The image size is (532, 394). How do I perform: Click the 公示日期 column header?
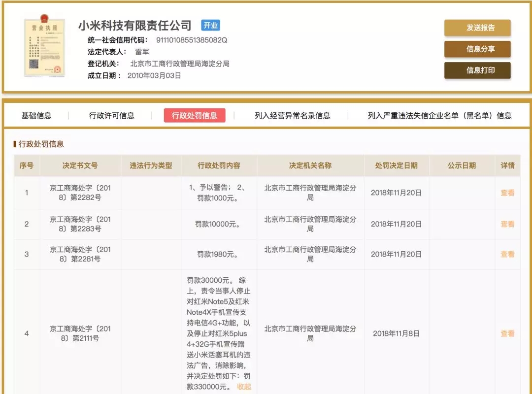click(x=462, y=165)
